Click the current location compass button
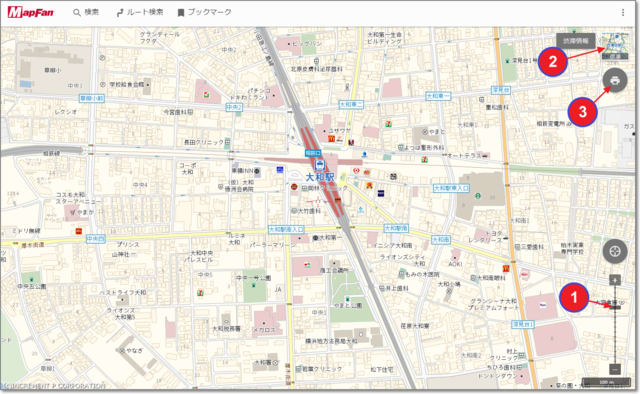This screenshot has height=394, width=640. pyautogui.click(x=615, y=251)
